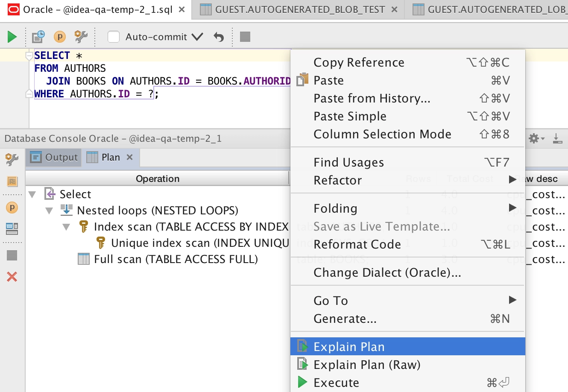Choose Change Dialect (Oracle)... menu item
This screenshot has width=568, height=392.
[408, 272]
